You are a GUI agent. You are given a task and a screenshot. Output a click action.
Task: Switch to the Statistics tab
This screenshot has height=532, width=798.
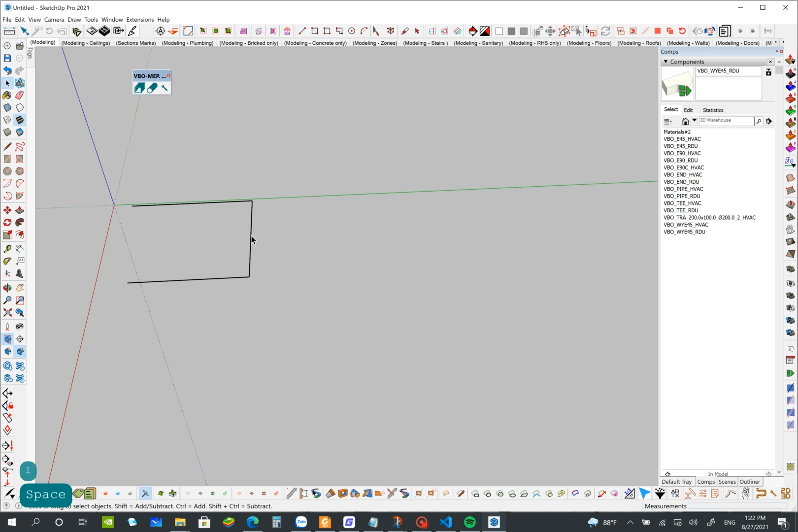click(713, 110)
